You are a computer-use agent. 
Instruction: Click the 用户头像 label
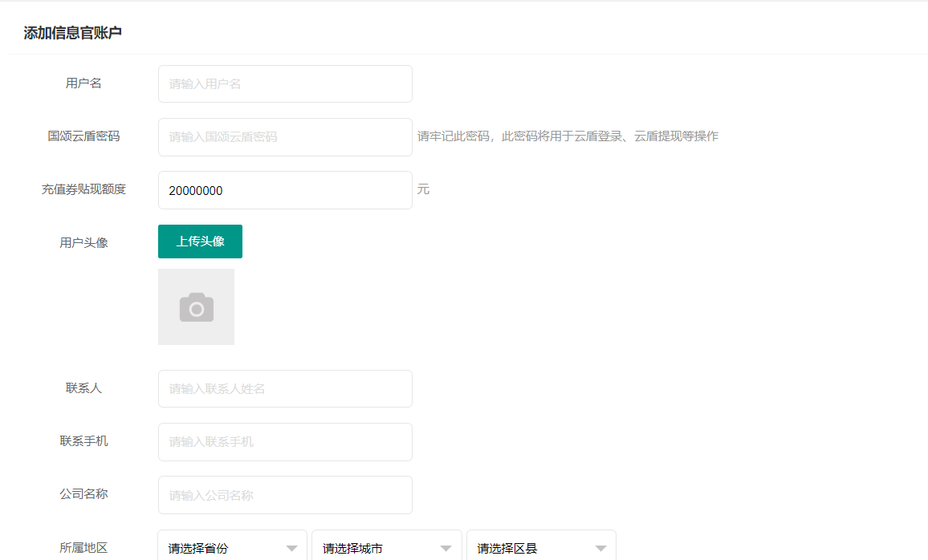coord(83,243)
